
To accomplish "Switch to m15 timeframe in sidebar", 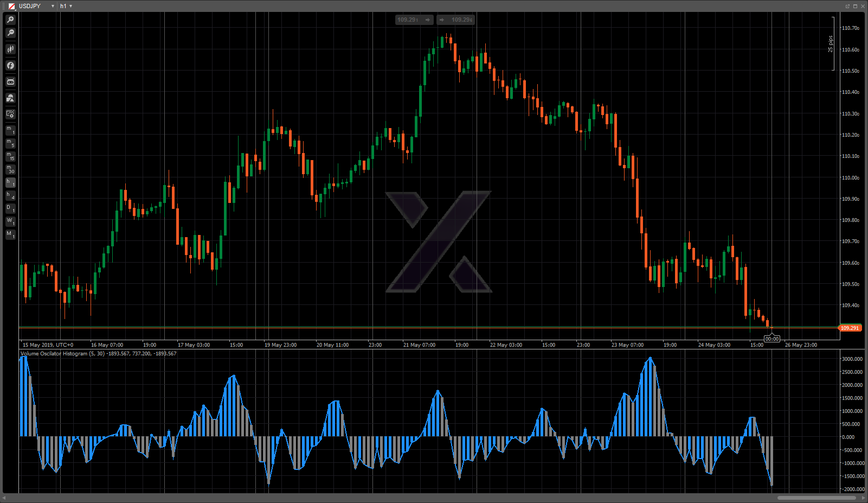I will click(10, 156).
